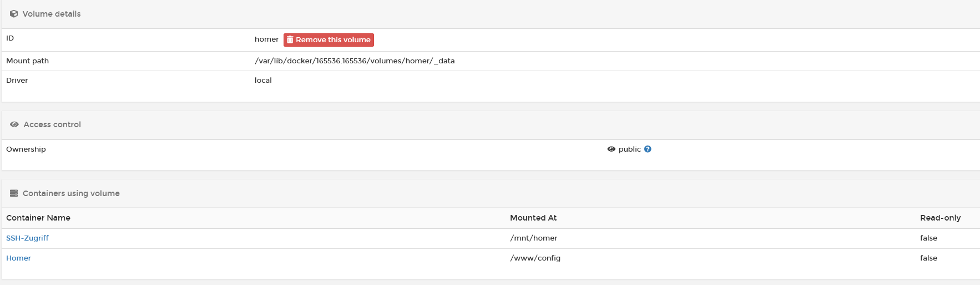Screen dimensions: 980x285
Task: Click the Remove this volume button
Action: pos(329,40)
